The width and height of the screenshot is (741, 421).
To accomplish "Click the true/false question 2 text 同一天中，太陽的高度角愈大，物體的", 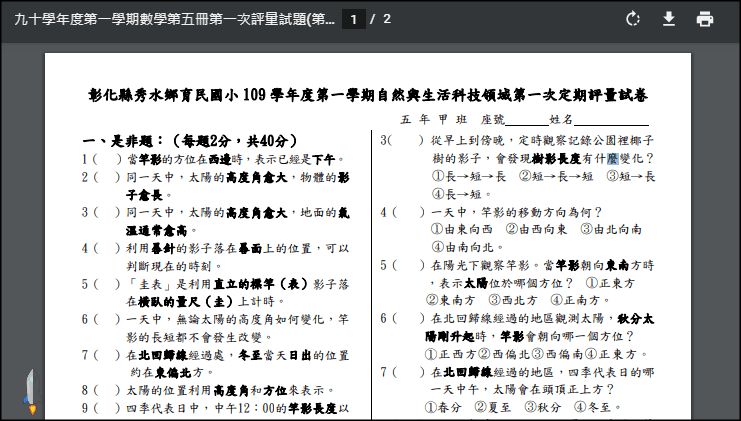I will tap(238, 178).
